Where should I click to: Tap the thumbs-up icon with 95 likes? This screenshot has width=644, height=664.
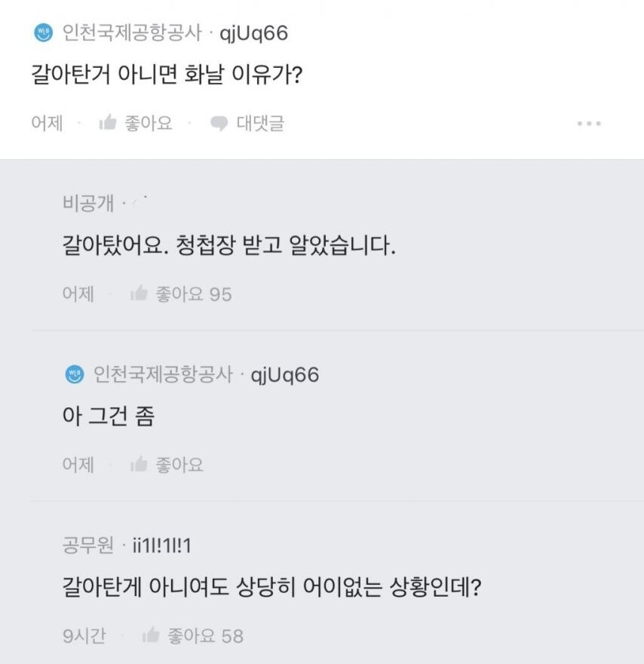pyautogui.click(x=139, y=294)
